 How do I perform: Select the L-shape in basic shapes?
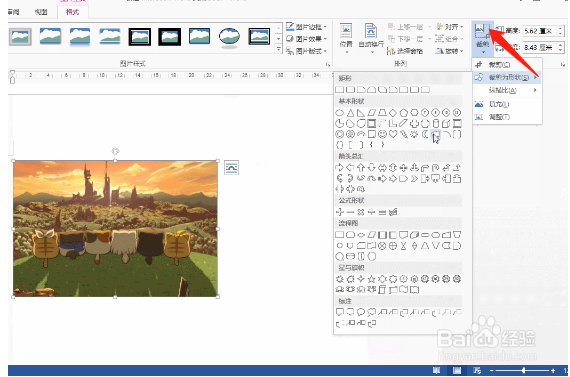tap(393, 124)
